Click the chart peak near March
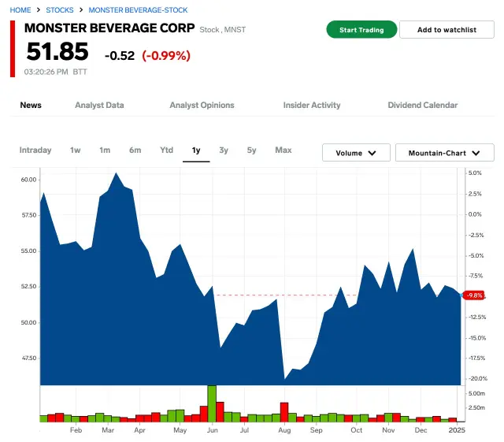This screenshot has width=504, height=442. [116, 173]
